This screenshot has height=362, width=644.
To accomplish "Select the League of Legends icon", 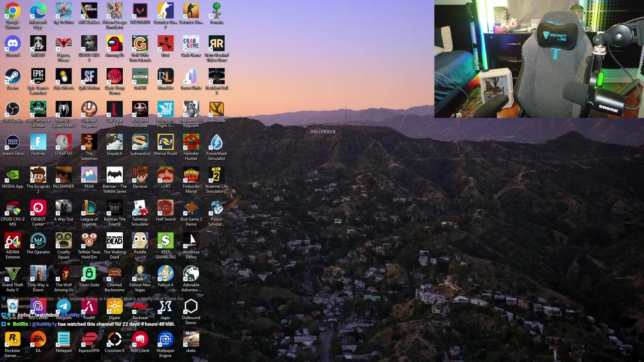I will coord(89,213).
